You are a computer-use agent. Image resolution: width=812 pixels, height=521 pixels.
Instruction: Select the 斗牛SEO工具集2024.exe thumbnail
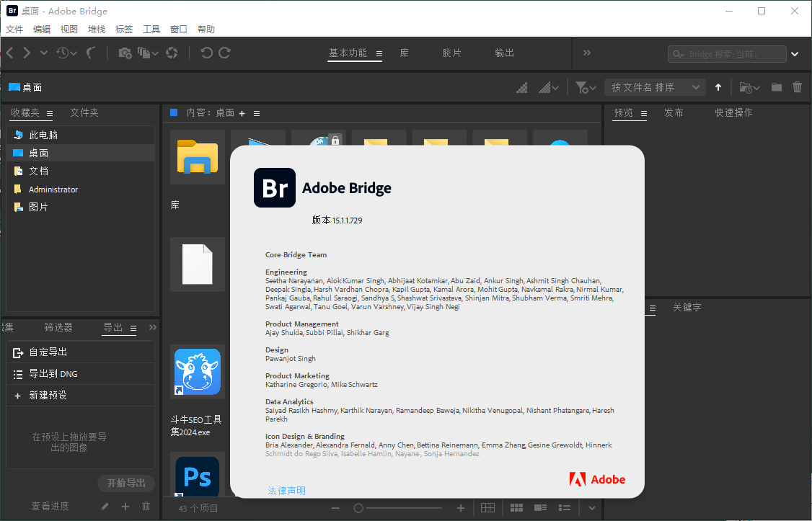pyautogui.click(x=198, y=372)
